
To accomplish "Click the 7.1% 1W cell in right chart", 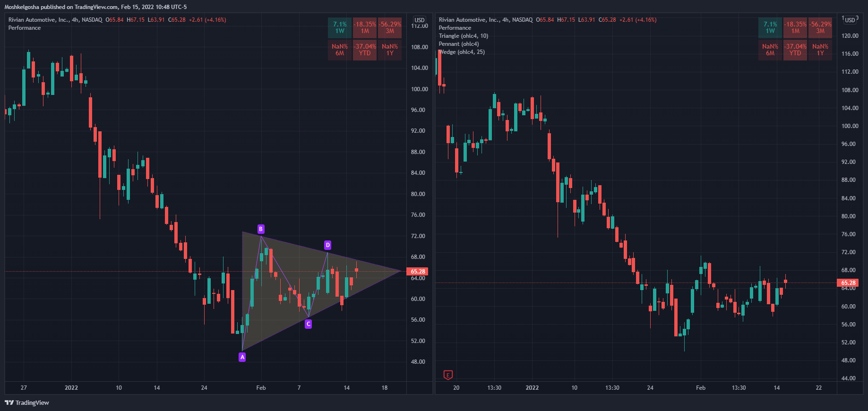I will tap(770, 27).
